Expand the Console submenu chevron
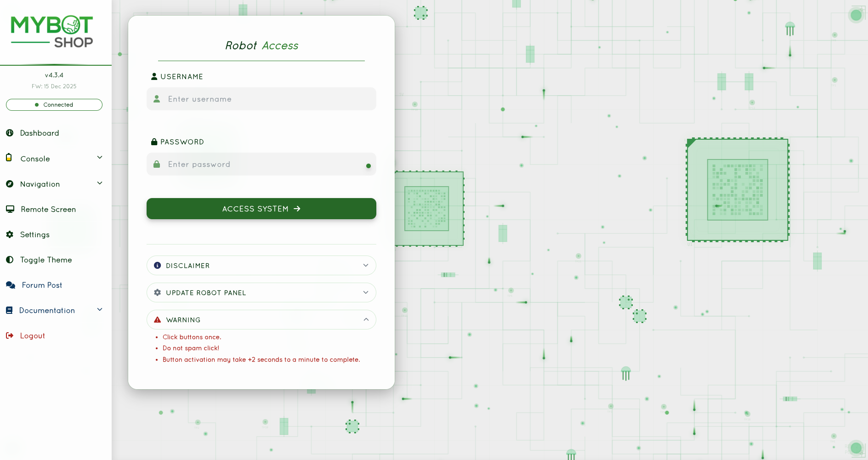868x460 pixels. (100, 158)
